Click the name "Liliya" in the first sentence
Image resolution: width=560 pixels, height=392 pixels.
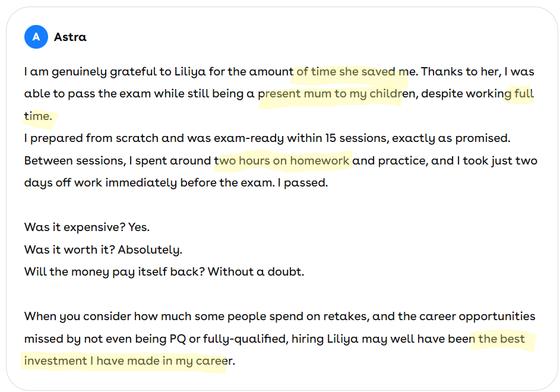tap(191, 72)
